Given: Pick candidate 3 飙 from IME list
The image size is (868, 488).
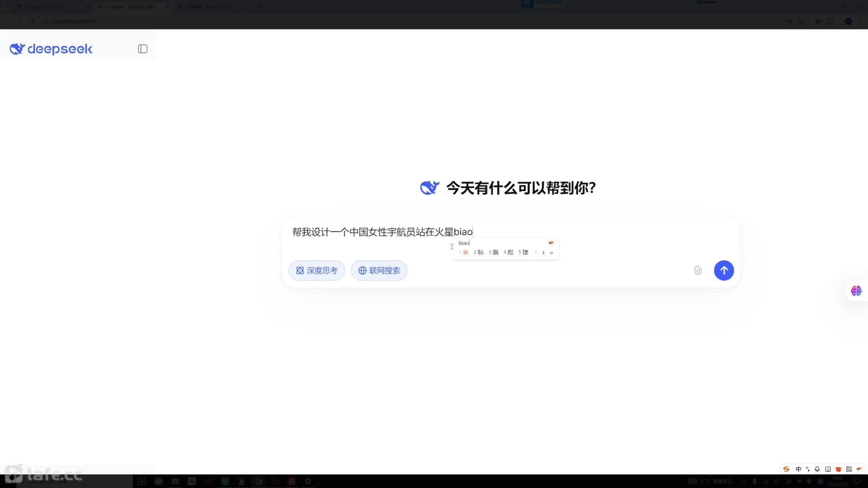Looking at the screenshot, I should pos(494,252).
